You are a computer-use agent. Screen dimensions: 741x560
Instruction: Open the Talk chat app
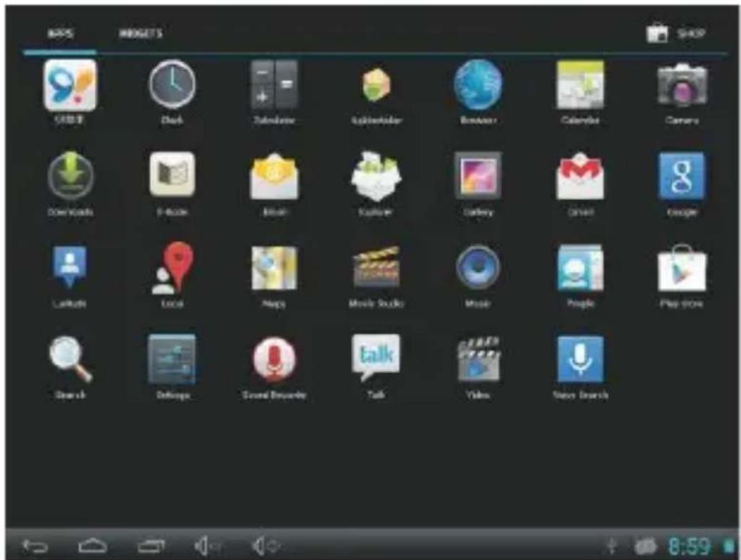coord(376,357)
